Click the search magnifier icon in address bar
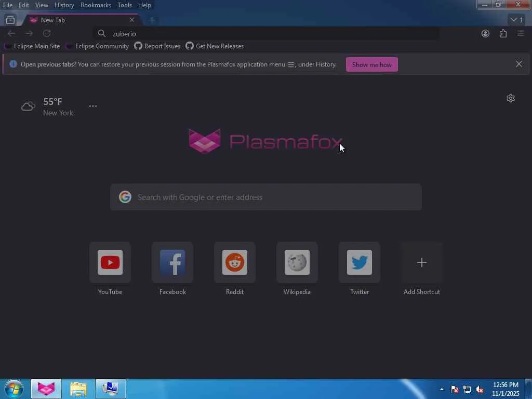The image size is (532, 399). pos(101,33)
